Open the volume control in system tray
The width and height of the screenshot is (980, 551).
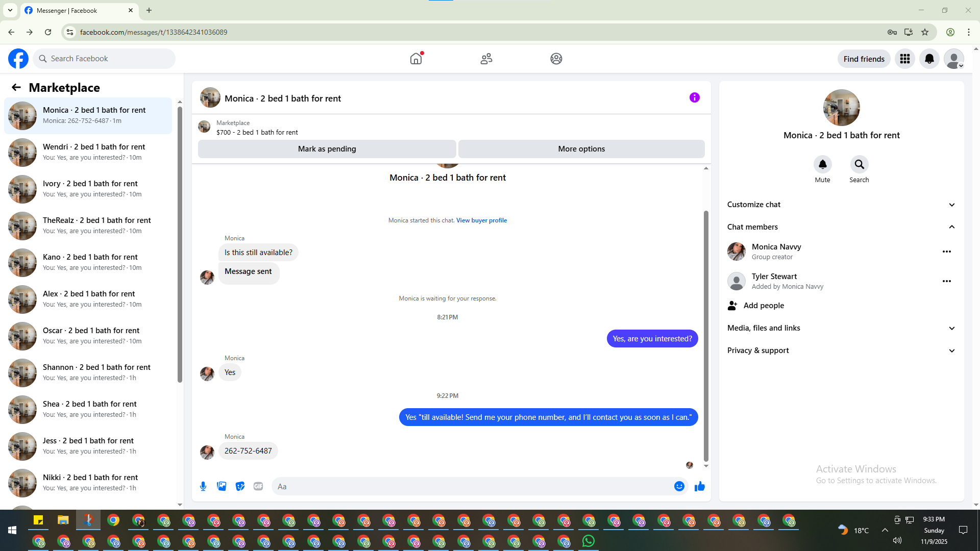coord(897,540)
